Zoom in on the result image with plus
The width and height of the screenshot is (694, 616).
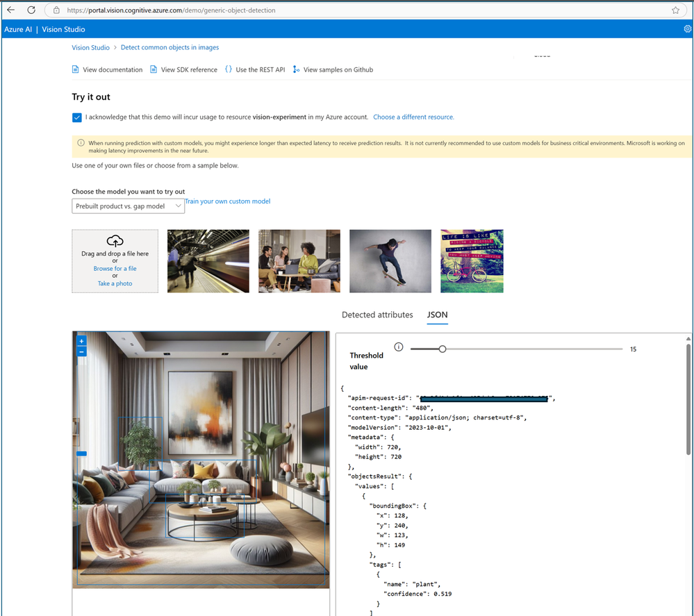81,341
